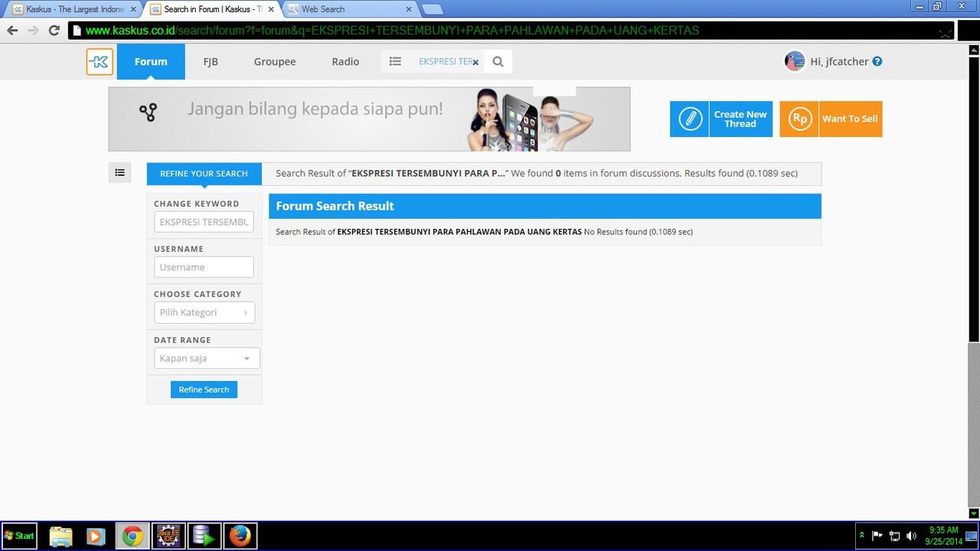Close the first Kaskus browser tab
This screenshot has width=980, height=551.
coord(132,9)
